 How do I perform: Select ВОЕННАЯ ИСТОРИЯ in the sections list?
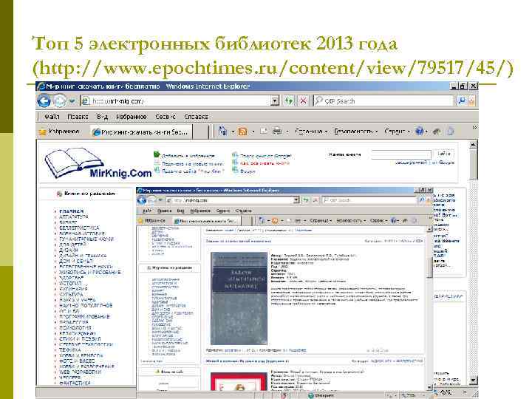tap(82, 233)
